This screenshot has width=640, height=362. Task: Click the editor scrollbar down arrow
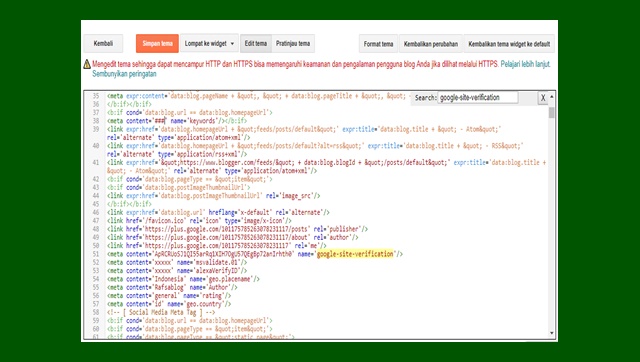pos(552,333)
